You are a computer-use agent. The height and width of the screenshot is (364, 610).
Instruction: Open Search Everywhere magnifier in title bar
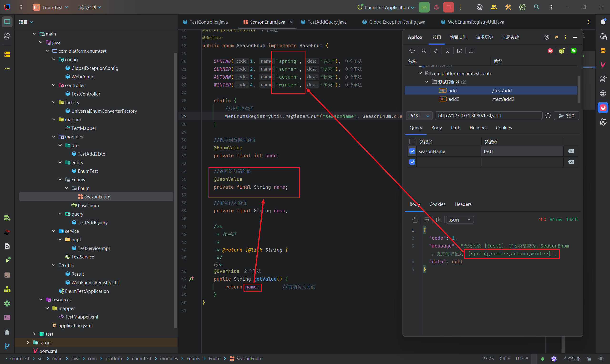(536, 7)
